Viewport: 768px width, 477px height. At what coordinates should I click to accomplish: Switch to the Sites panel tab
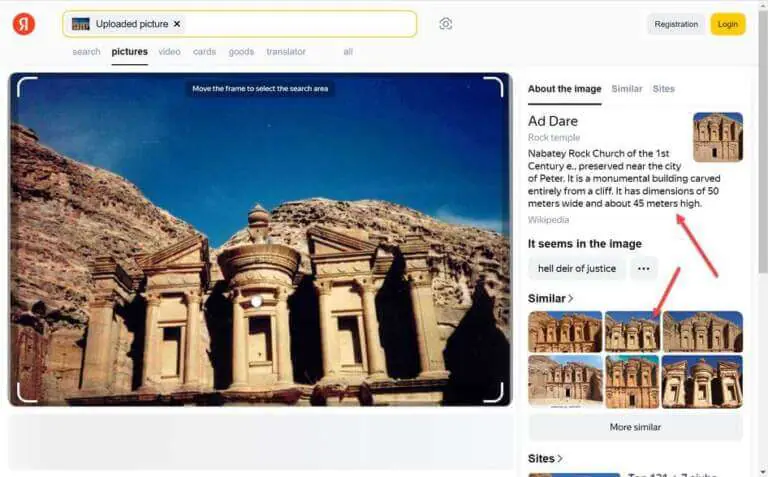pos(663,89)
